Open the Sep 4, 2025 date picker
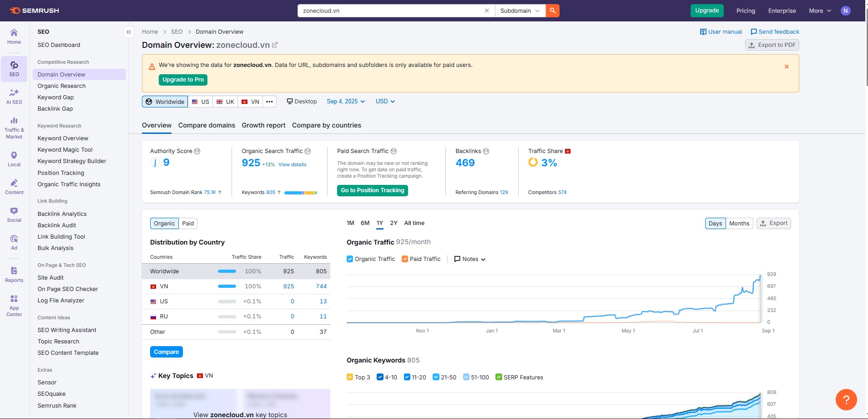868x419 pixels. point(346,102)
